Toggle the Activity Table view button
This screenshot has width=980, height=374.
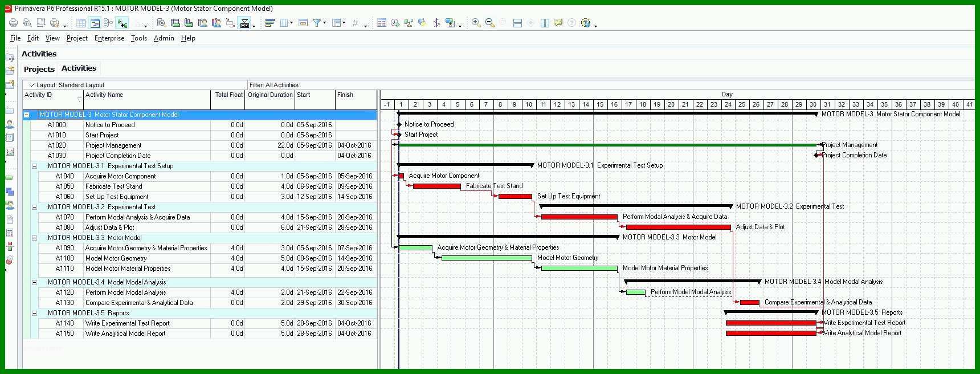click(81, 23)
